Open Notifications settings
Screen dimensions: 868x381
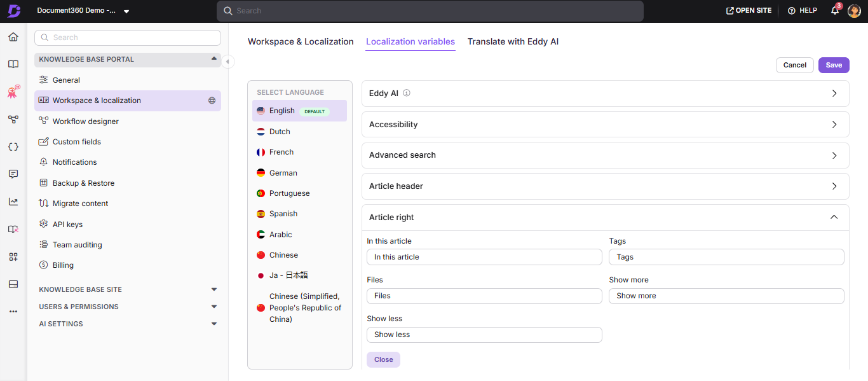(128, 162)
